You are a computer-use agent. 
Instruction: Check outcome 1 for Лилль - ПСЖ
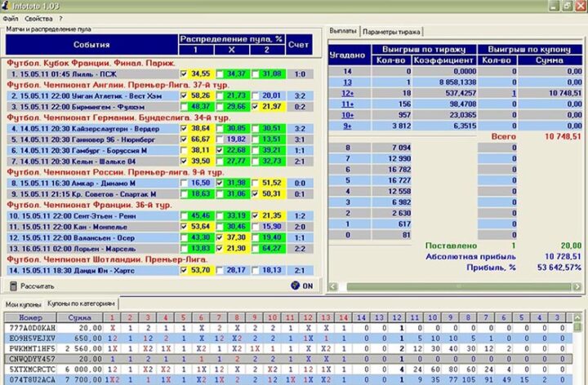184,74
